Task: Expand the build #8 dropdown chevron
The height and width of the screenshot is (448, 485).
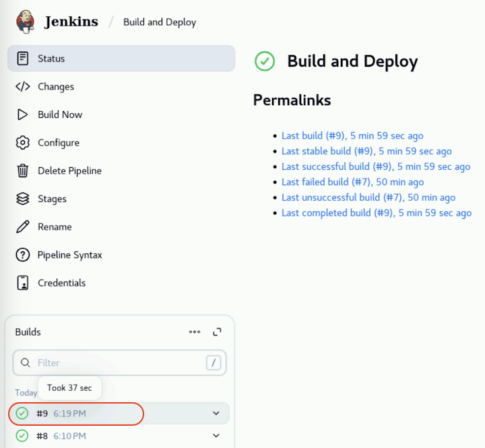Action: point(216,436)
